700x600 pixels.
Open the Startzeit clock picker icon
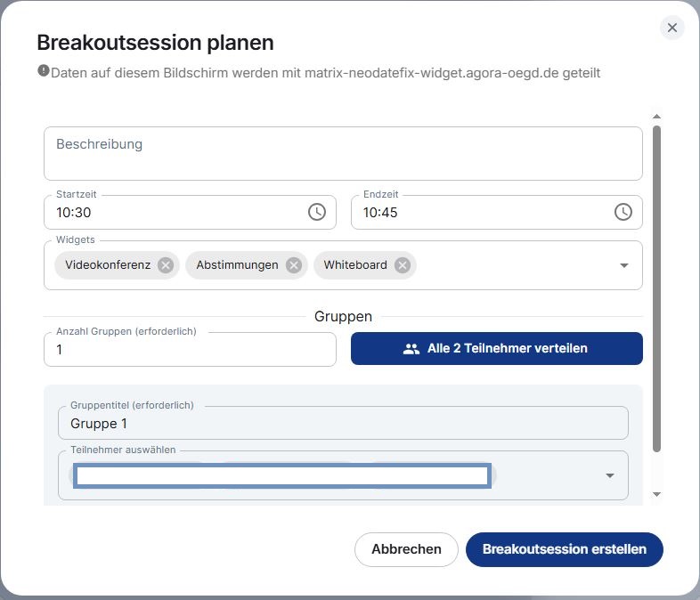point(317,212)
